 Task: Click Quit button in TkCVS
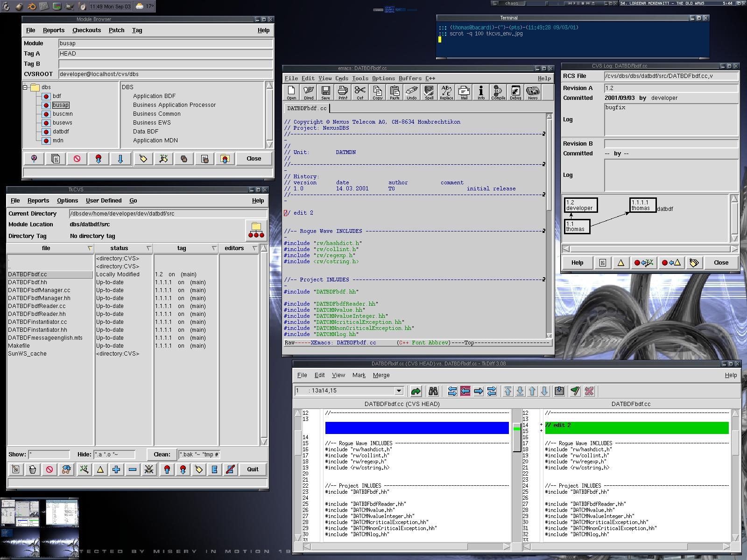click(253, 469)
